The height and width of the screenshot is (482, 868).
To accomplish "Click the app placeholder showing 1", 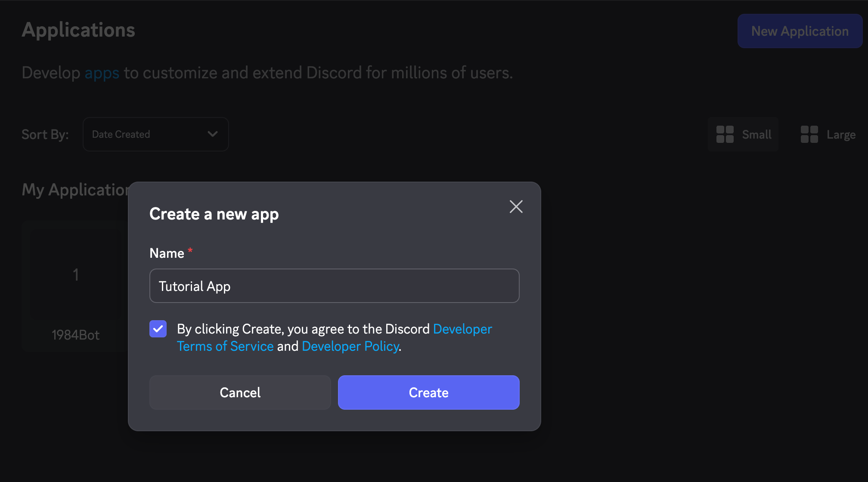I will pos(75,273).
